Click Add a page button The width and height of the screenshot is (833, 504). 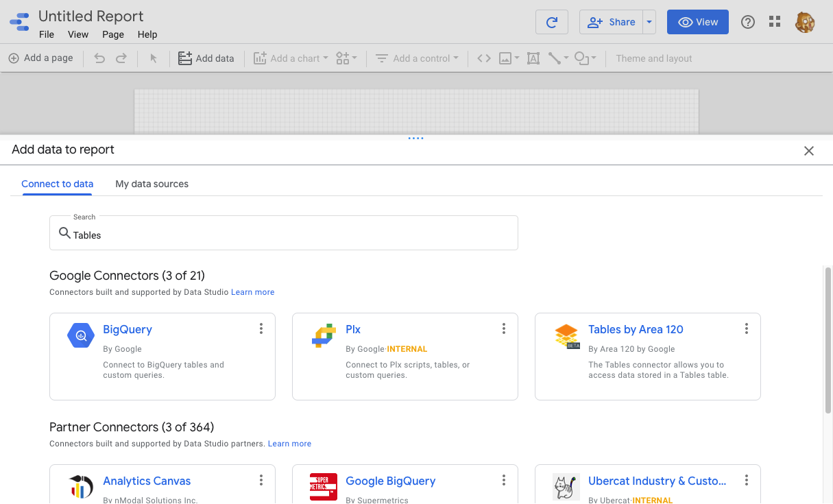40,58
